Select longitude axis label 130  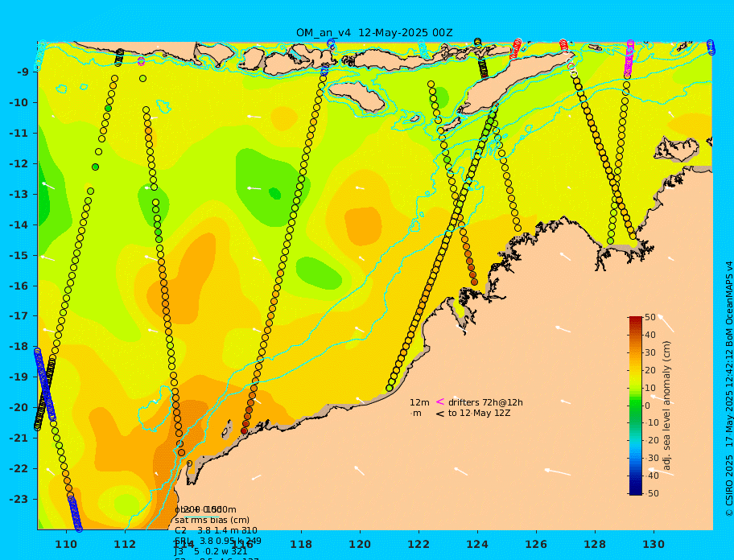point(654,544)
